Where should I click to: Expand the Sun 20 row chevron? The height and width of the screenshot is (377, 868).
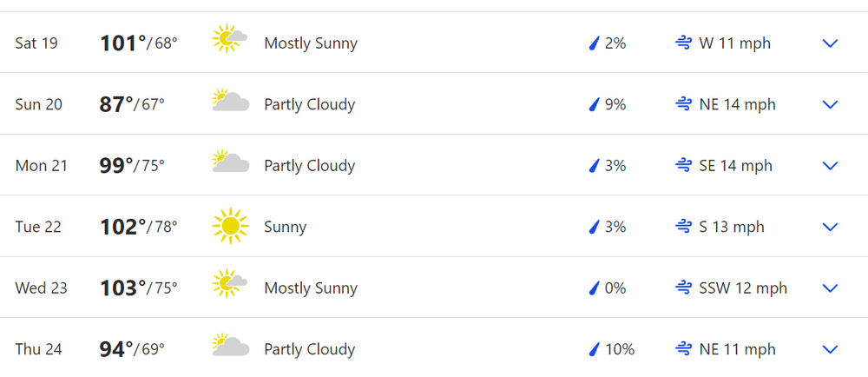coord(830,104)
